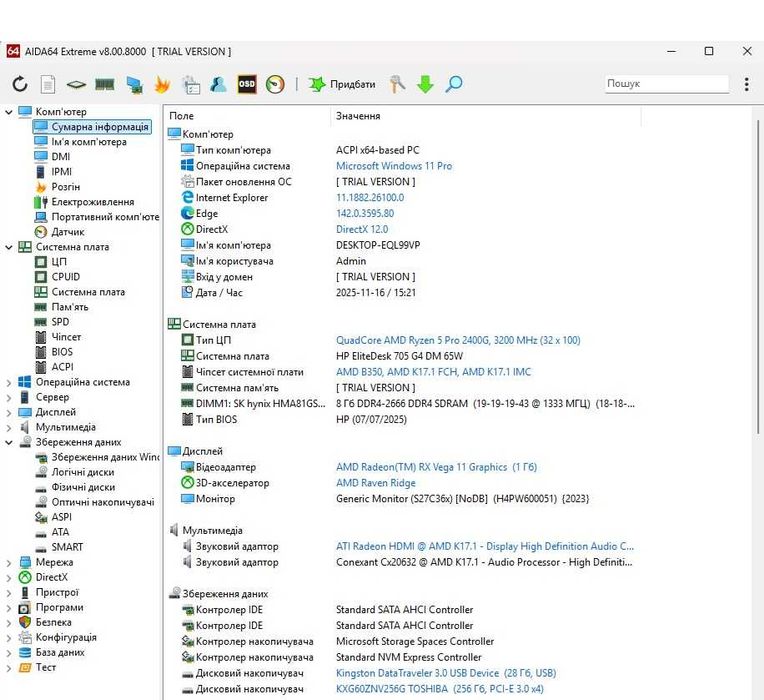This screenshot has width=764, height=700.
Task: Follow the DirectX 12.0 link
Action: pyautogui.click(x=362, y=229)
